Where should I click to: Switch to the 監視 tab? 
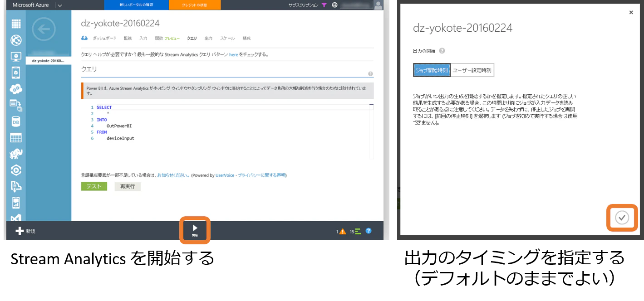coord(128,39)
